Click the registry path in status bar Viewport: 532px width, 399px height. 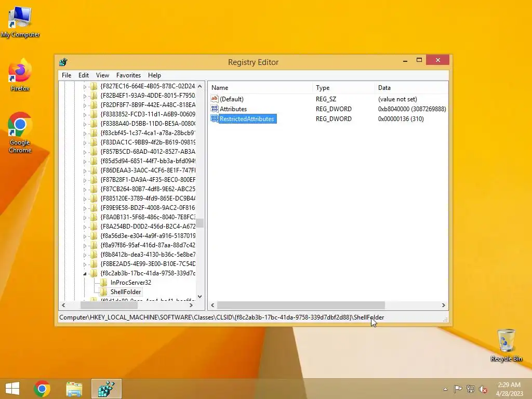coord(221,317)
